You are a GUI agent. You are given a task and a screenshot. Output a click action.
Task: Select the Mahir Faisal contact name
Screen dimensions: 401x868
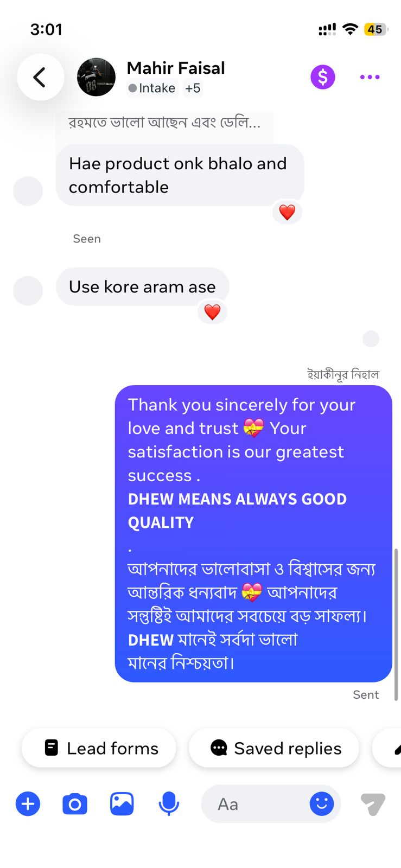pyautogui.click(x=176, y=68)
